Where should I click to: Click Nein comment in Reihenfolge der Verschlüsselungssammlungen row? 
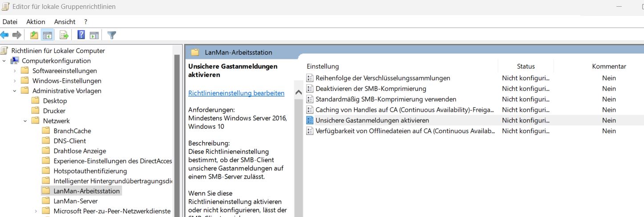tap(609, 78)
